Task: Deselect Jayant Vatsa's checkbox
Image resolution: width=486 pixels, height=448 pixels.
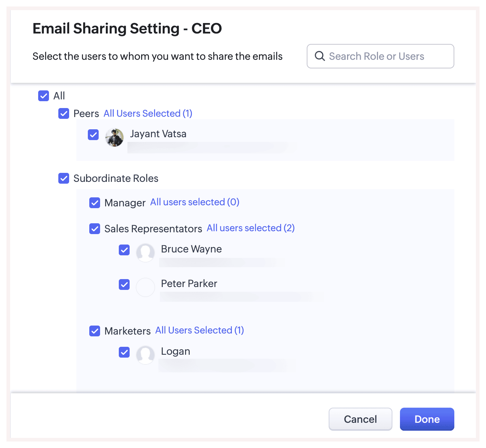Action: click(93, 135)
